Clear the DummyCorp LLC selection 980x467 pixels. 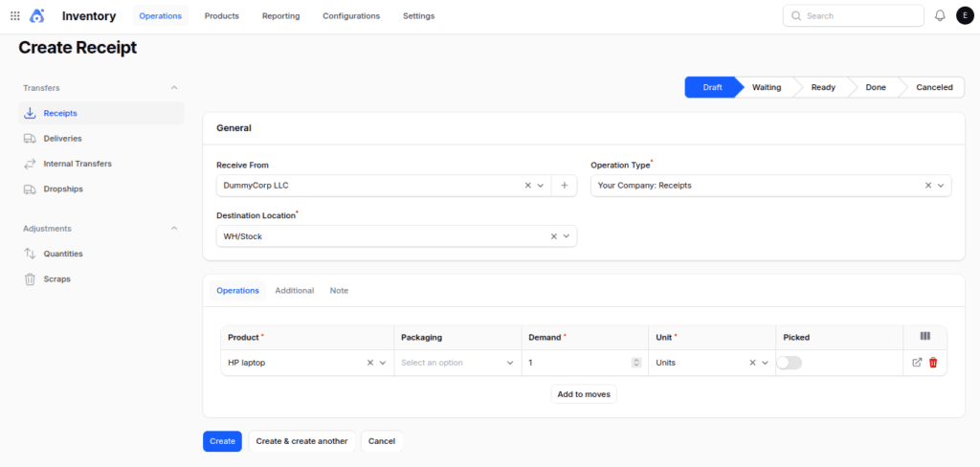pyautogui.click(x=527, y=186)
